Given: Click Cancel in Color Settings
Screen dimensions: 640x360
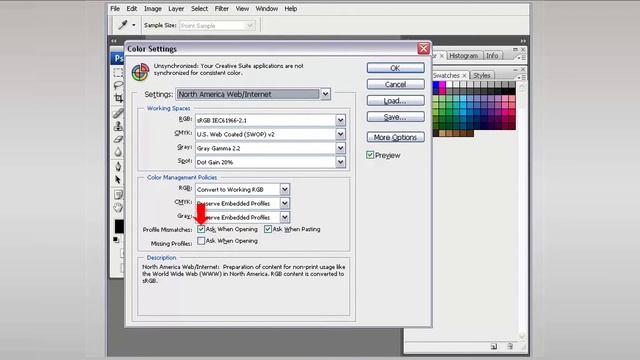Looking at the screenshot, I should coord(395,84).
